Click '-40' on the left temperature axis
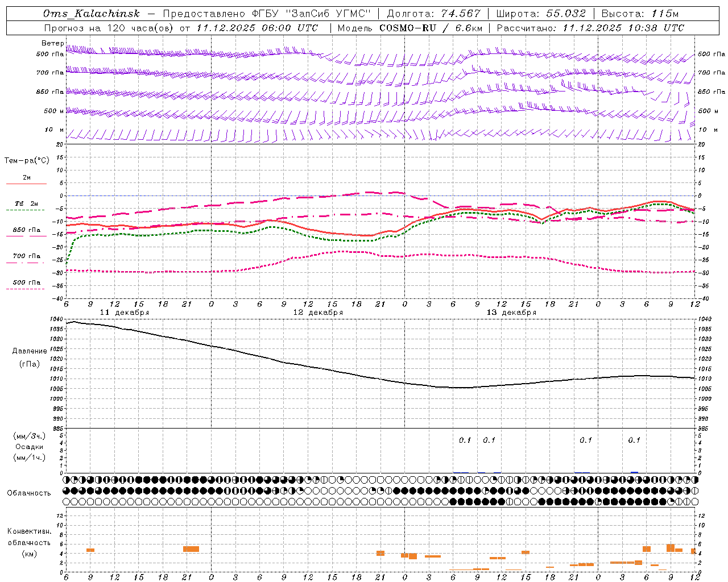Viewport: 728px width, 582px height. point(57,298)
